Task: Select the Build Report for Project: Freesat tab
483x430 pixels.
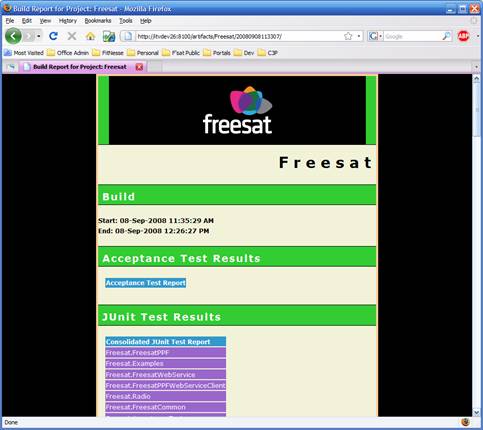Action: [x=80, y=67]
